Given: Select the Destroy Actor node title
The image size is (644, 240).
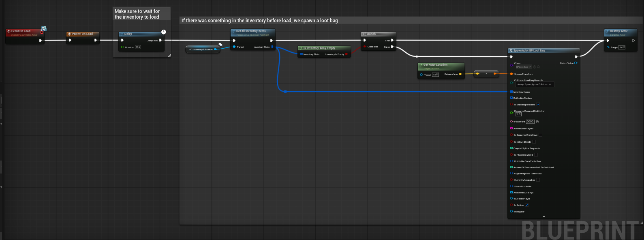Looking at the screenshot, I should [x=618, y=31].
